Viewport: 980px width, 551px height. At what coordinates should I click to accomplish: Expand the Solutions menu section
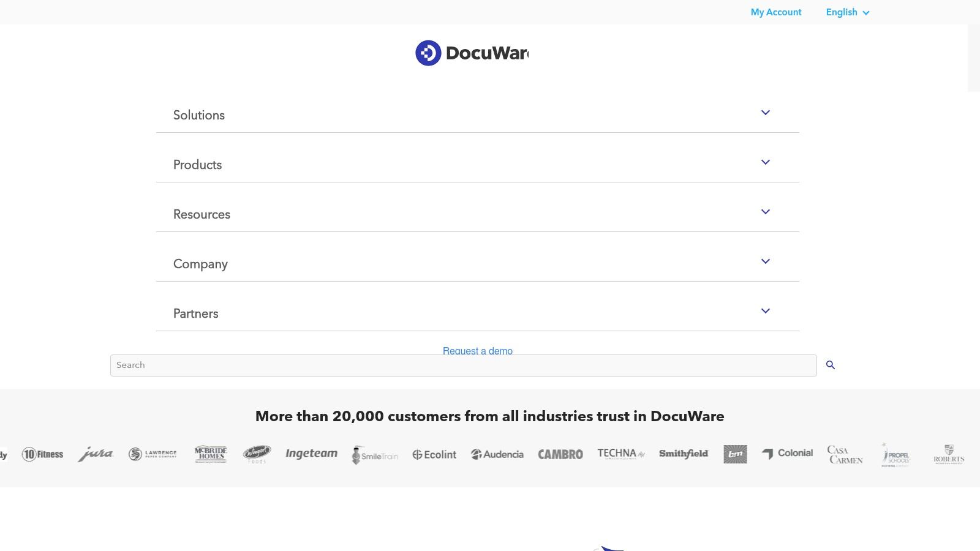coord(198,115)
